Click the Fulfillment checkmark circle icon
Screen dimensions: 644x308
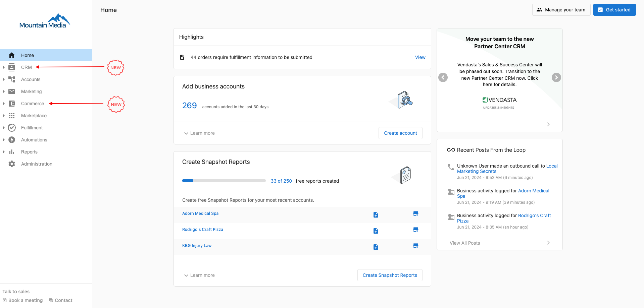click(x=12, y=128)
